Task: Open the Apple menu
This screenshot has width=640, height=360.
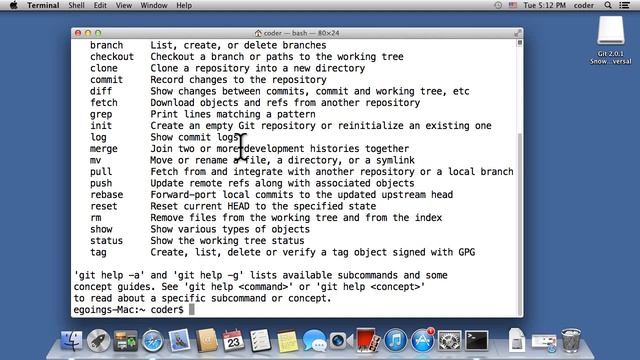Action: click(x=13, y=5)
